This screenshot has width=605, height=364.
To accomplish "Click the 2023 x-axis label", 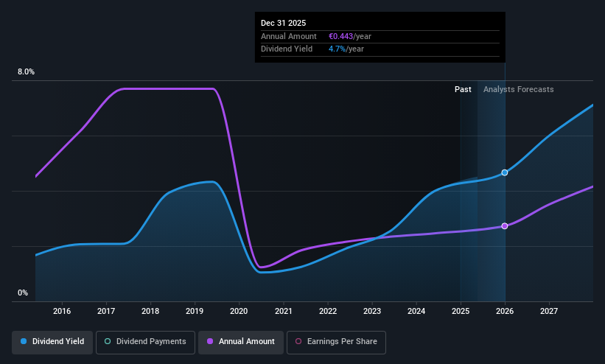I will coord(372,311).
